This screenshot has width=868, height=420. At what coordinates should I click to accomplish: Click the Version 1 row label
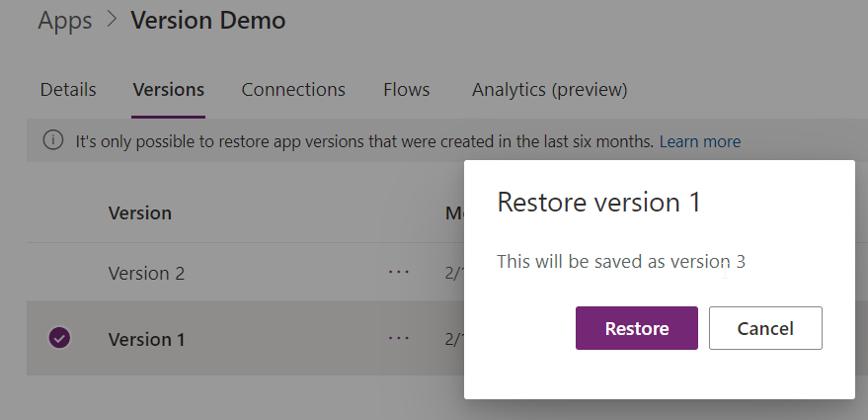pos(147,339)
